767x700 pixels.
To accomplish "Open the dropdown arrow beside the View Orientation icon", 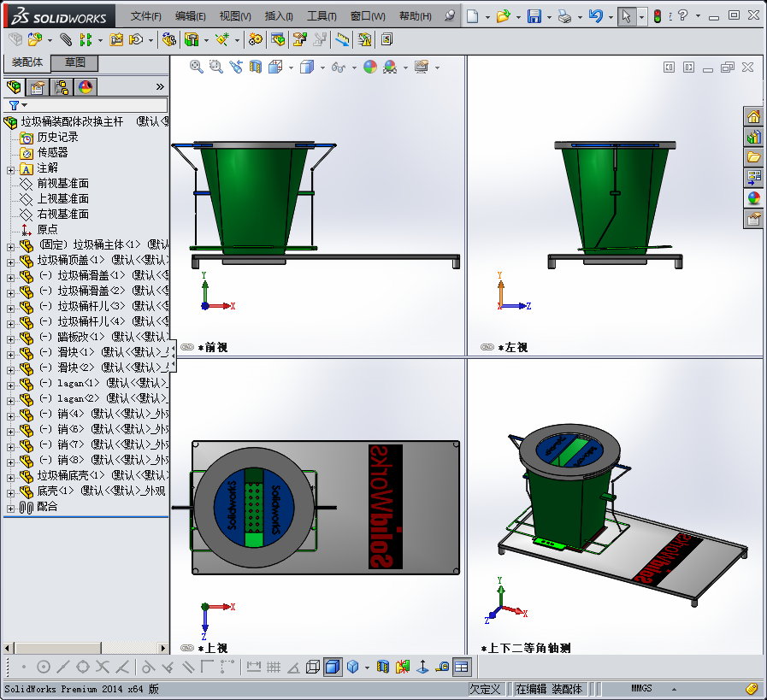I will (291, 68).
